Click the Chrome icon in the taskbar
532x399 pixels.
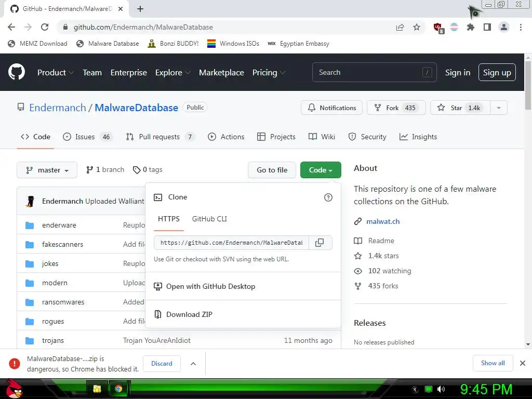pyautogui.click(x=118, y=389)
